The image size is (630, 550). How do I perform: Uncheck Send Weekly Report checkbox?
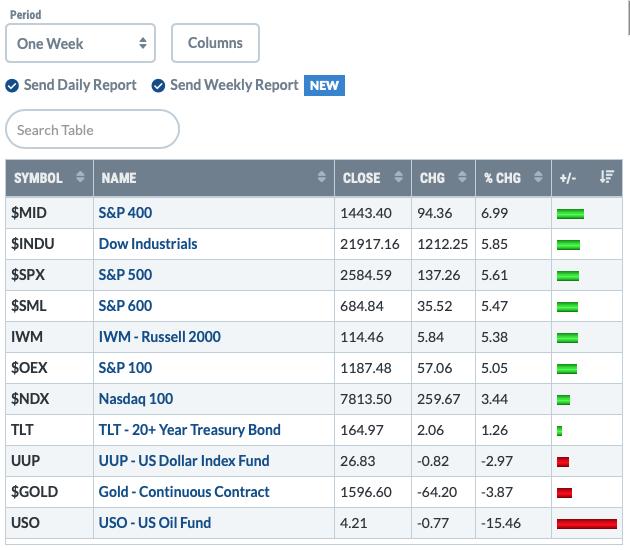pos(158,86)
